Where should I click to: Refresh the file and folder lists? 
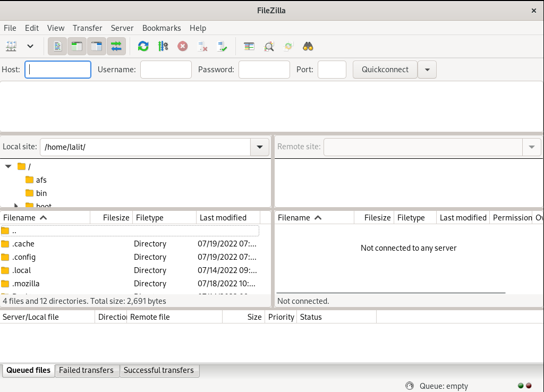(143, 46)
